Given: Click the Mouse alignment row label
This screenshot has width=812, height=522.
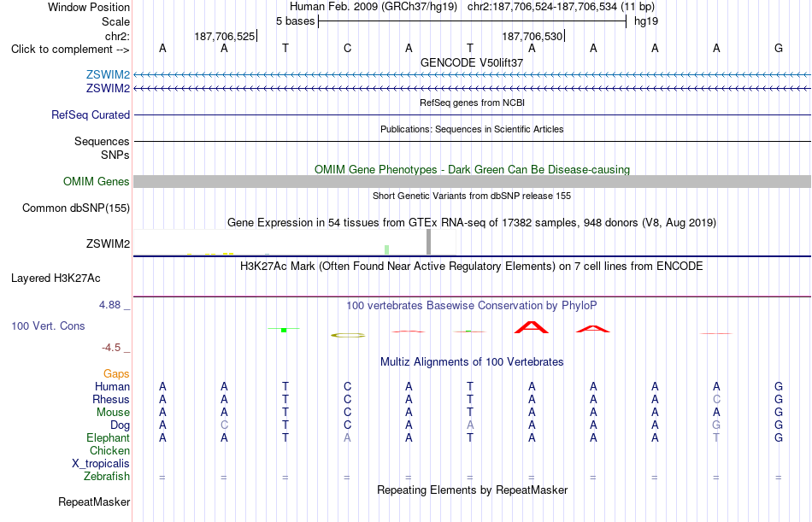Looking at the screenshot, I should (113, 413).
